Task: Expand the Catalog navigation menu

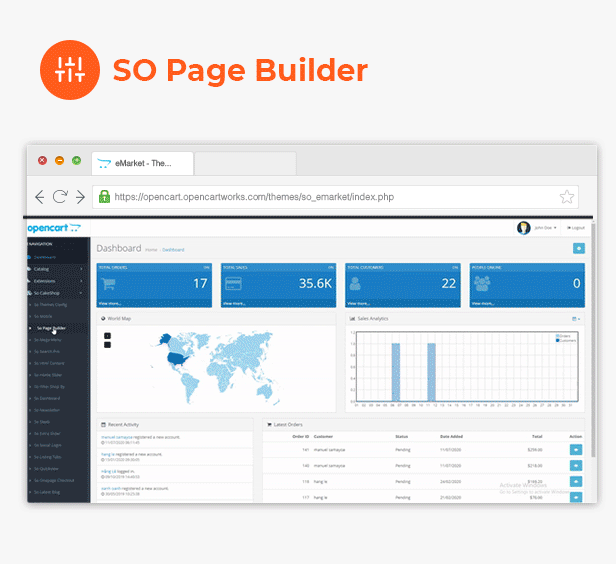Action: (55, 269)
